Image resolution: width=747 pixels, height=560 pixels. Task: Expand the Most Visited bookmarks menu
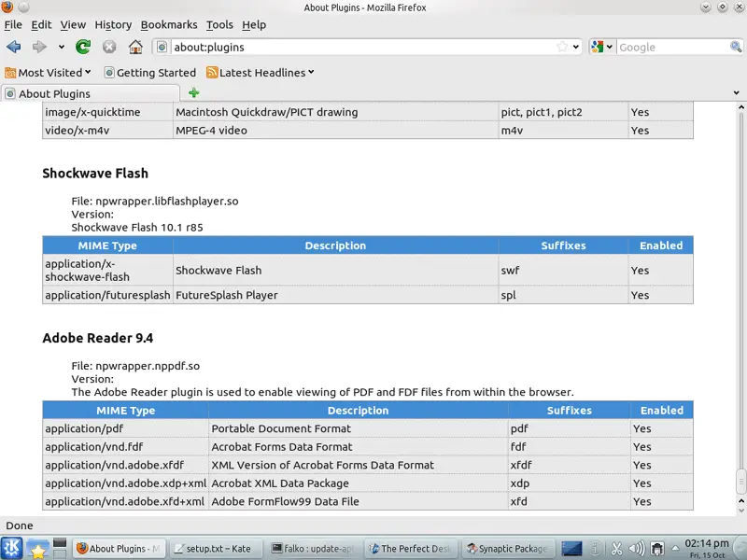[88, 73]
